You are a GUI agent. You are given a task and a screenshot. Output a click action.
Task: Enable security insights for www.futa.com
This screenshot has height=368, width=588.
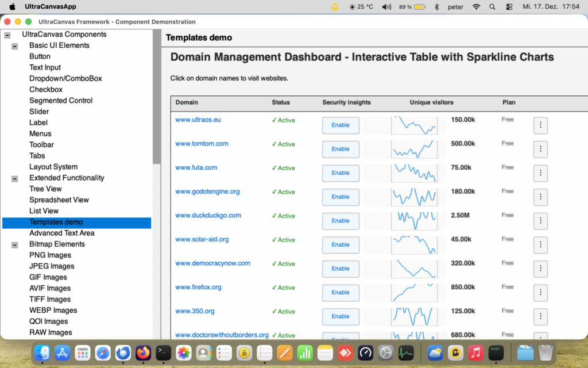(x=341, y=173)
